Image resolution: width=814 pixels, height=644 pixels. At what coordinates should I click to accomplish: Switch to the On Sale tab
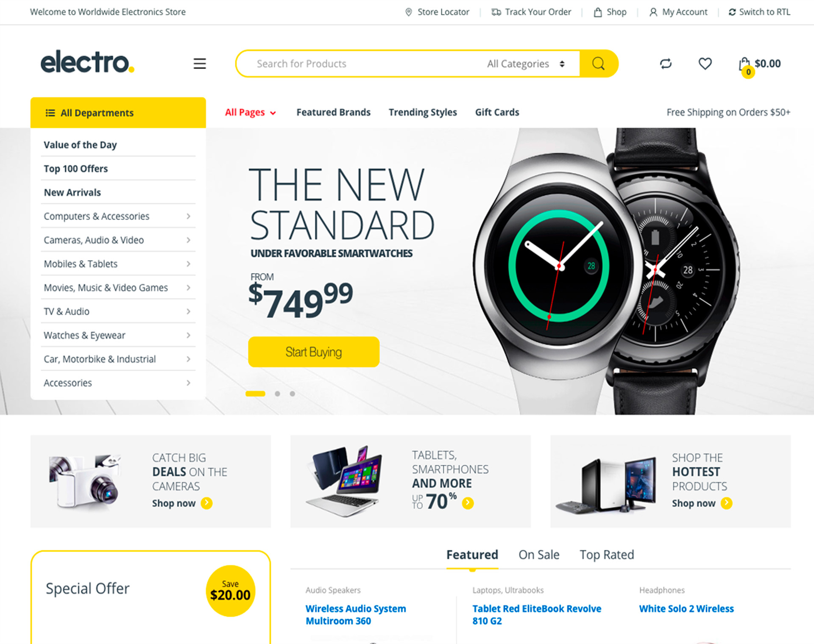click(x=539, y=555)
